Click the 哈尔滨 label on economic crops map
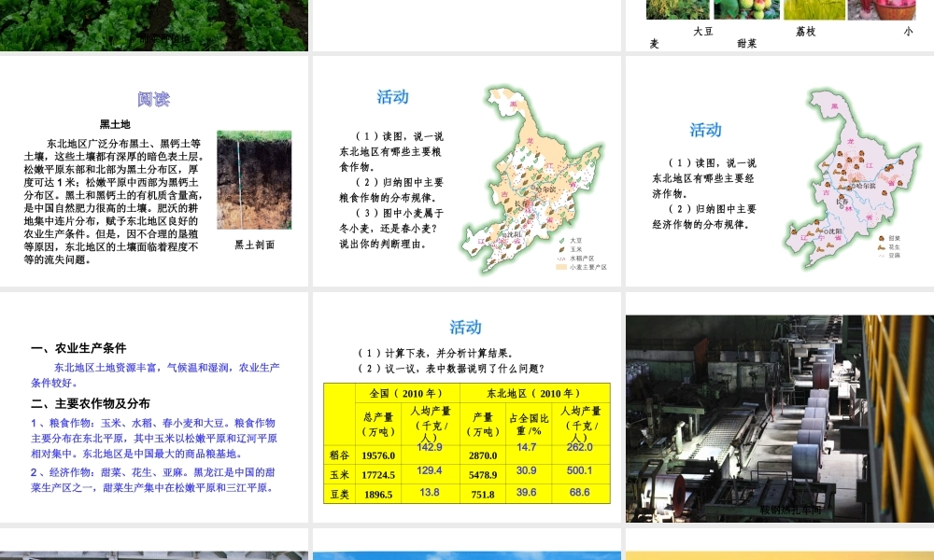This screenshot has height=560, width=934. click(866, 186)
